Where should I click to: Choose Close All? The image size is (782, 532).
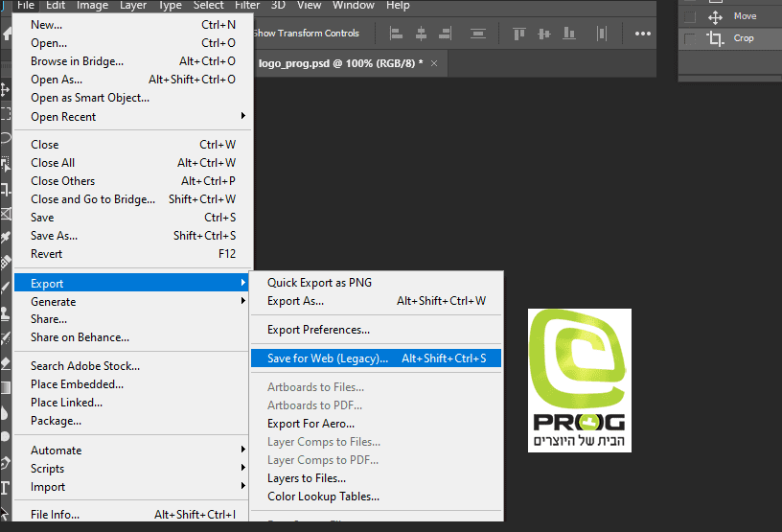coord(133,163)
